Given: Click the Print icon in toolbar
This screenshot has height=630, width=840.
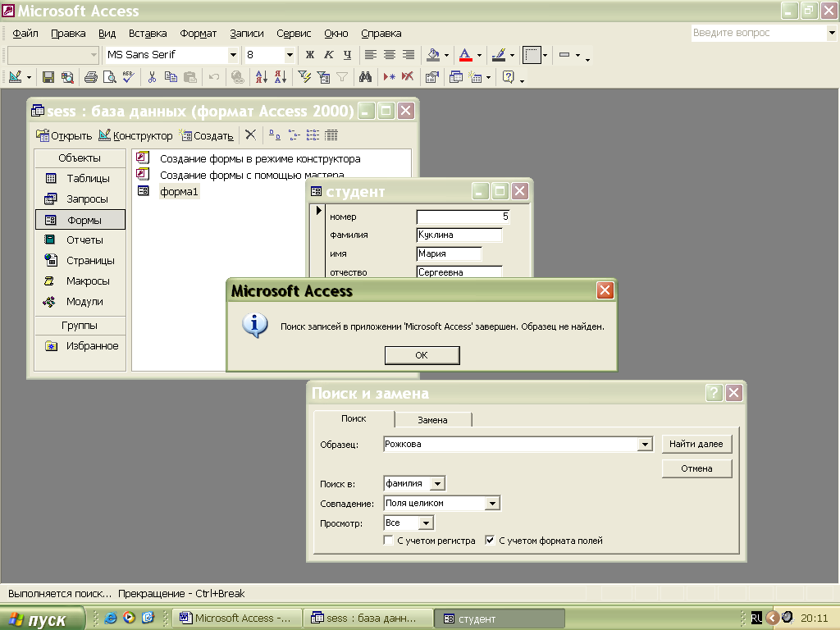Looking at the screenshot, I should [x=91, y=78].
